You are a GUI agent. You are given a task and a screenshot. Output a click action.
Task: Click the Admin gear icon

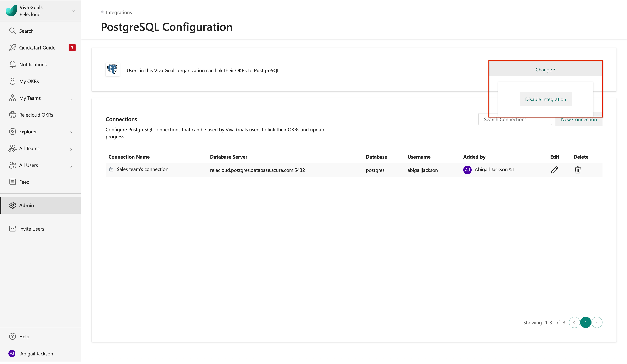tap(13, 205)
